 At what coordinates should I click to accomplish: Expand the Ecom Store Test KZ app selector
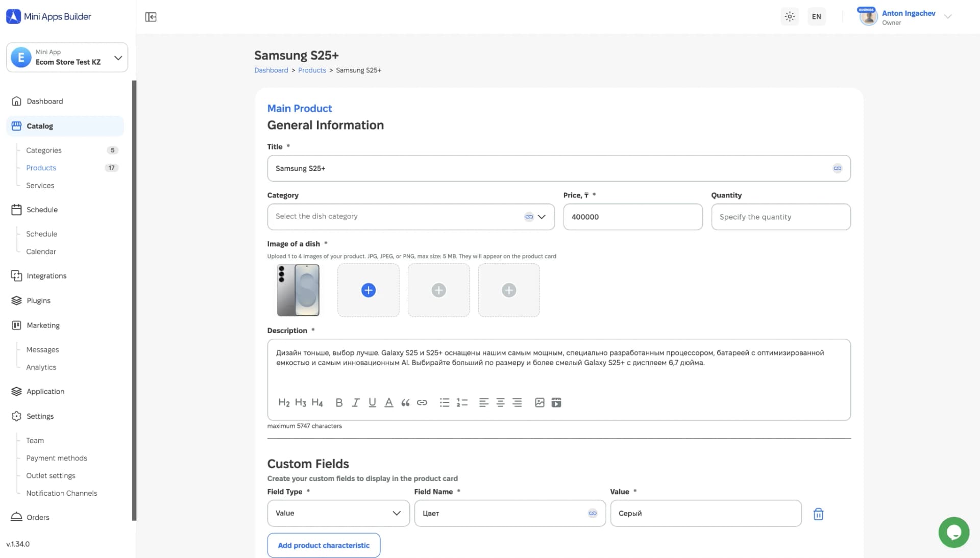coord(67,57)
